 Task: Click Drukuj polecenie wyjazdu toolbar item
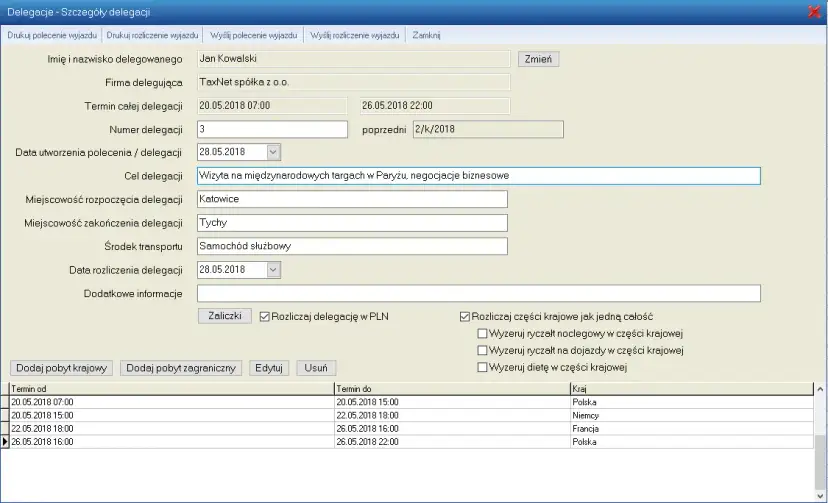[x=50, y=35]
